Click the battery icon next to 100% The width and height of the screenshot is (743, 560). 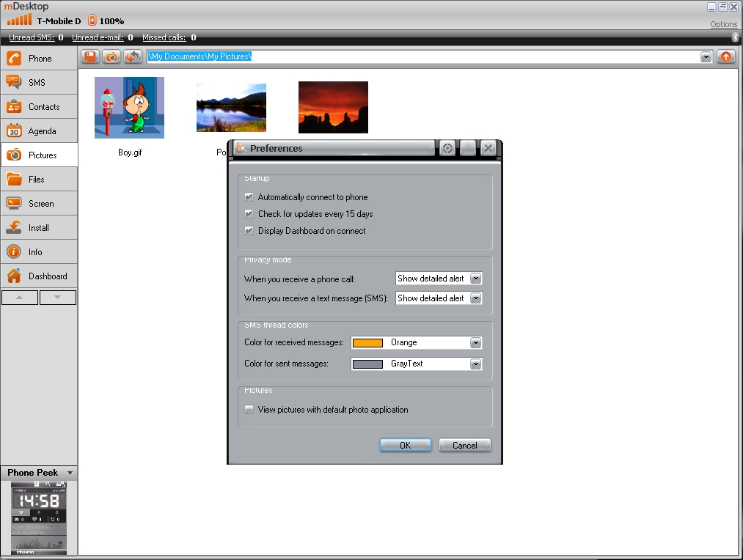[92, 21]
